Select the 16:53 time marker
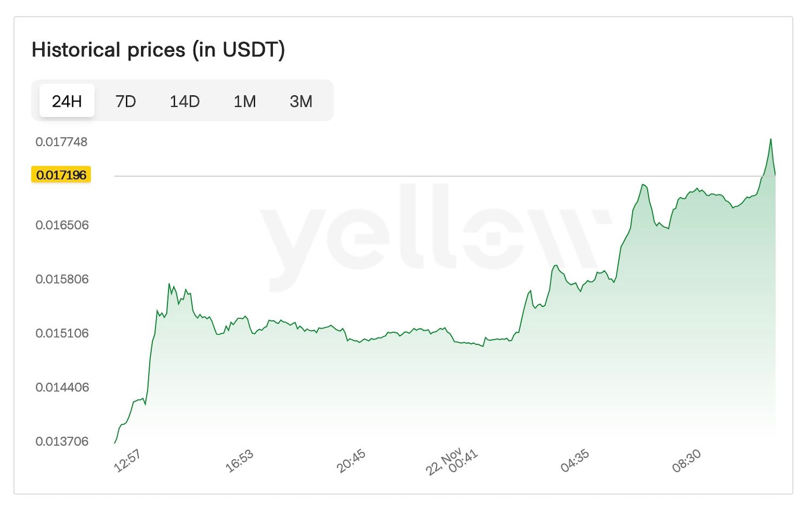This screenshot has height=519, width=812. pos(239,461)
